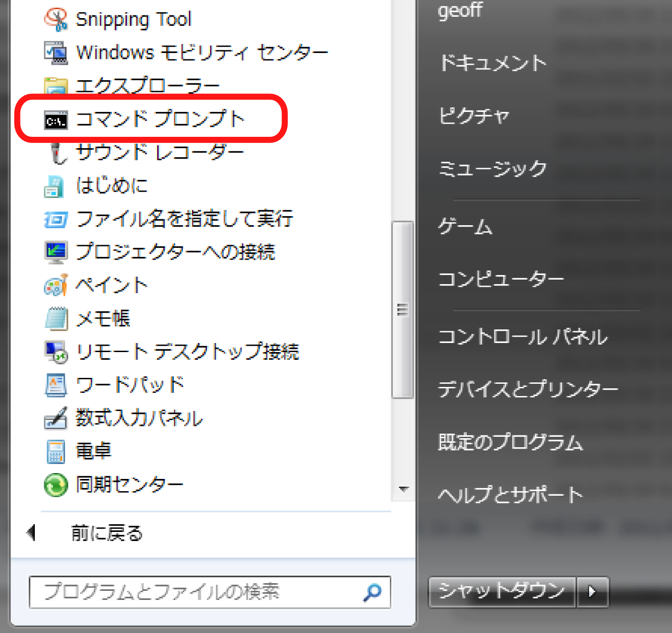Open ドキュメント in right pane
Screen dimensions: 672x633
(x=493, y=63)
